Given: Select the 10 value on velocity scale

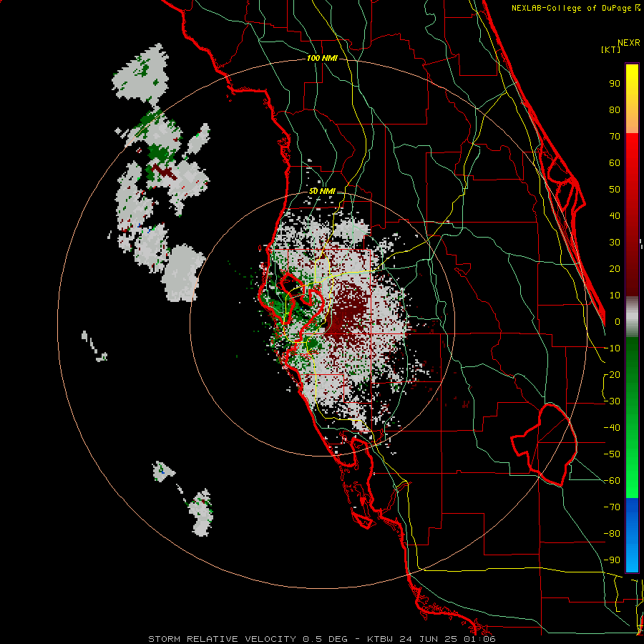Looking at the screenshot, I should (x=615, y=296).
